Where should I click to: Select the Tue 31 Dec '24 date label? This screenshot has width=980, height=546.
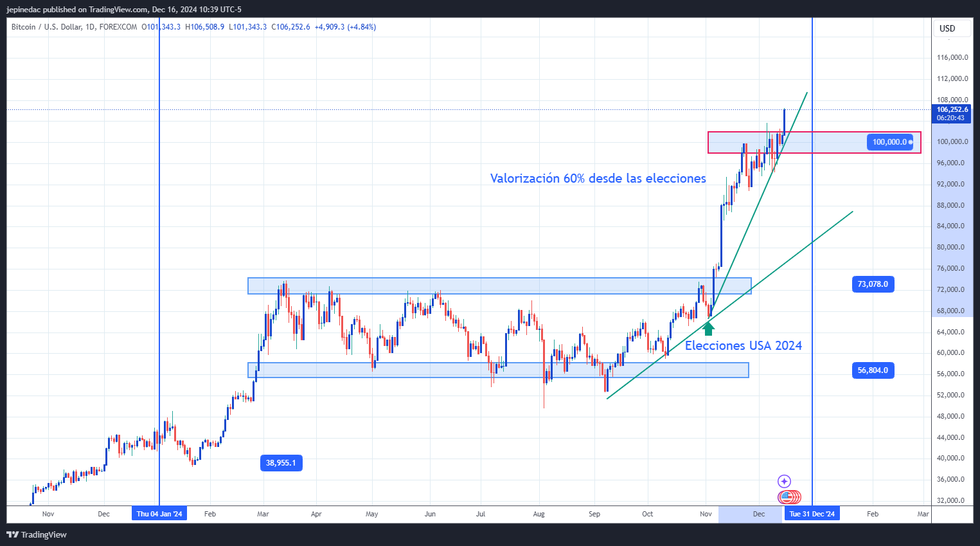(812, 514)
